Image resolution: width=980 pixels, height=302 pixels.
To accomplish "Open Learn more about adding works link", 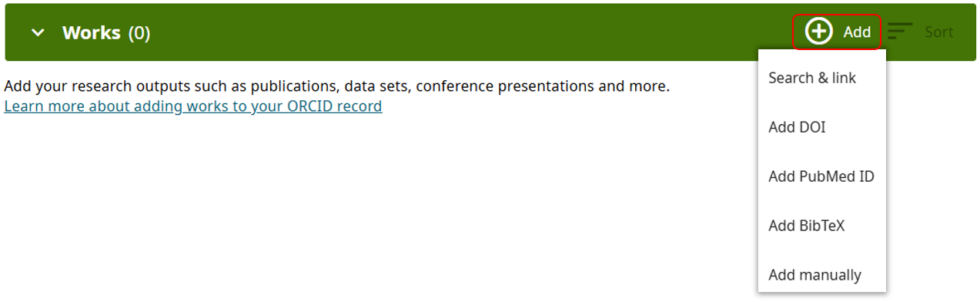I will tap(193, 106).
